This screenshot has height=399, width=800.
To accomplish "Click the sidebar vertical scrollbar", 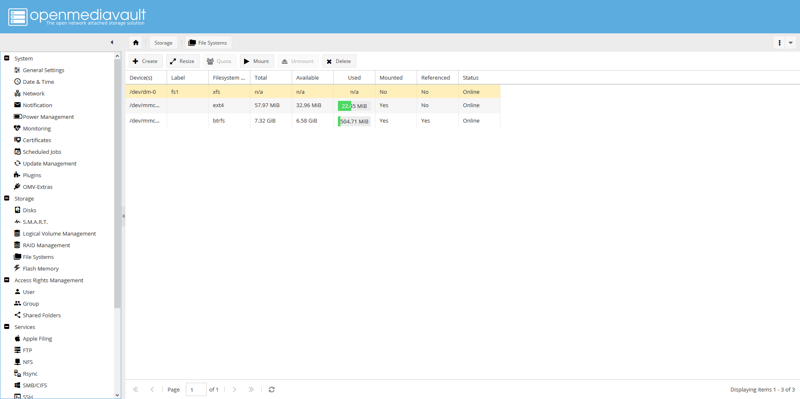I will click(x=117, y=184).
